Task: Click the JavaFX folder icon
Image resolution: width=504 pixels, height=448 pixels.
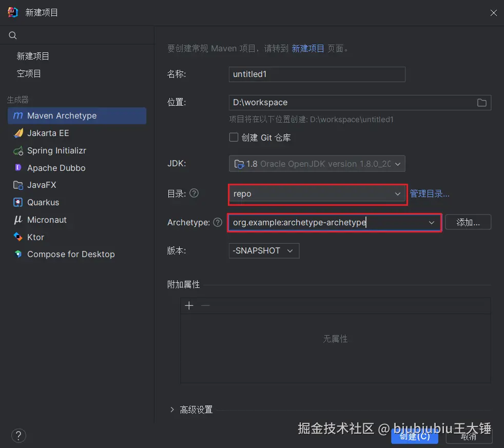Action: click(x=18, y=185)
